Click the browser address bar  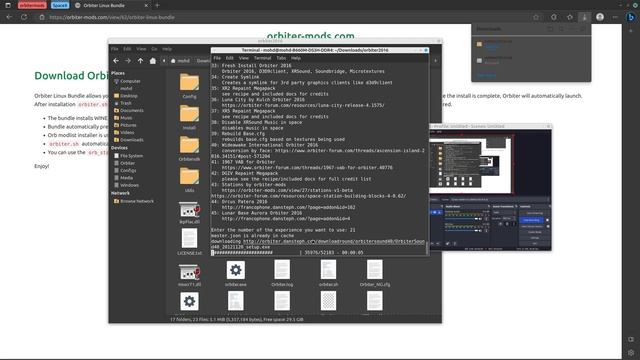pyautogui.click(x=286, y=17)
